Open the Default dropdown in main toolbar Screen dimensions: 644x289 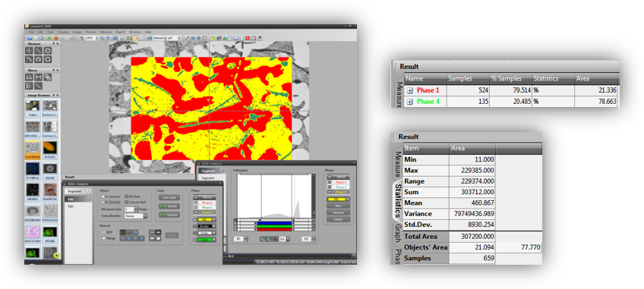[165, 38]
